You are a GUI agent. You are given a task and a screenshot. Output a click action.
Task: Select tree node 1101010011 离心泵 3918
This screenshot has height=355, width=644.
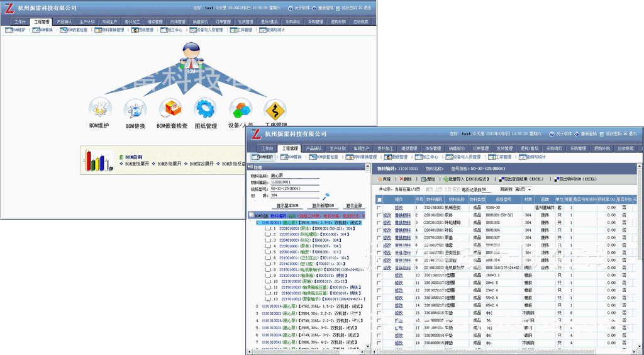click(309, 223)
